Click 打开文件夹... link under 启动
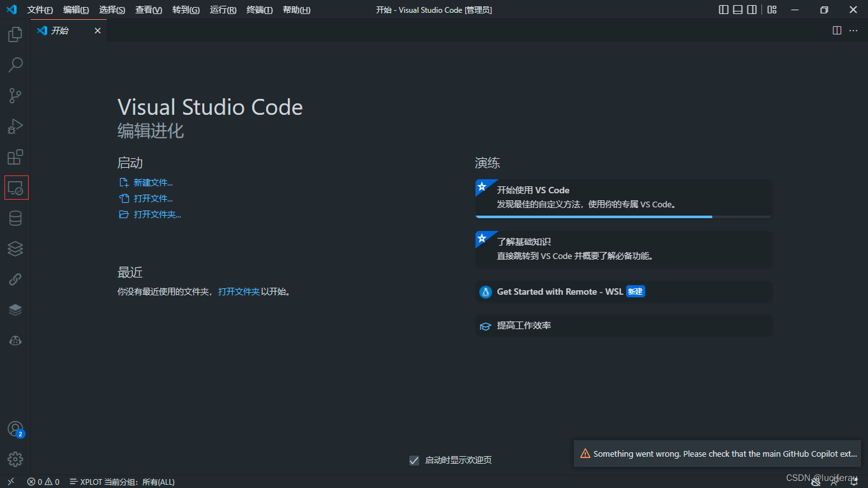The height and width of the screenshot is (488, 868). (x=157, y=214)
